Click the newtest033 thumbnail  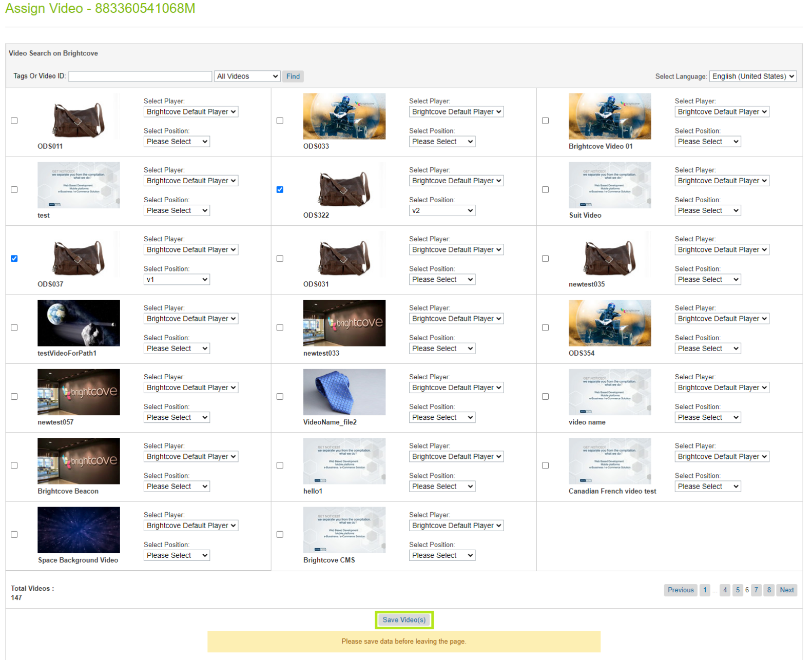344,323
